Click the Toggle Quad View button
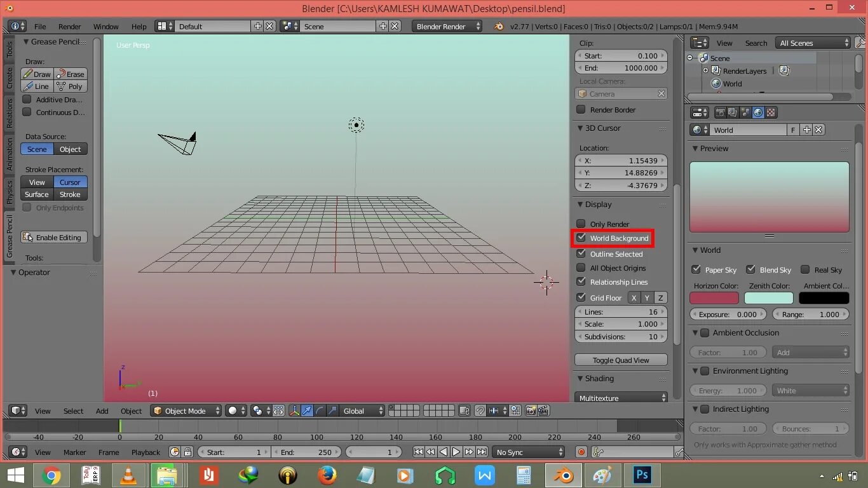868x488 pixels. [621, 360]
